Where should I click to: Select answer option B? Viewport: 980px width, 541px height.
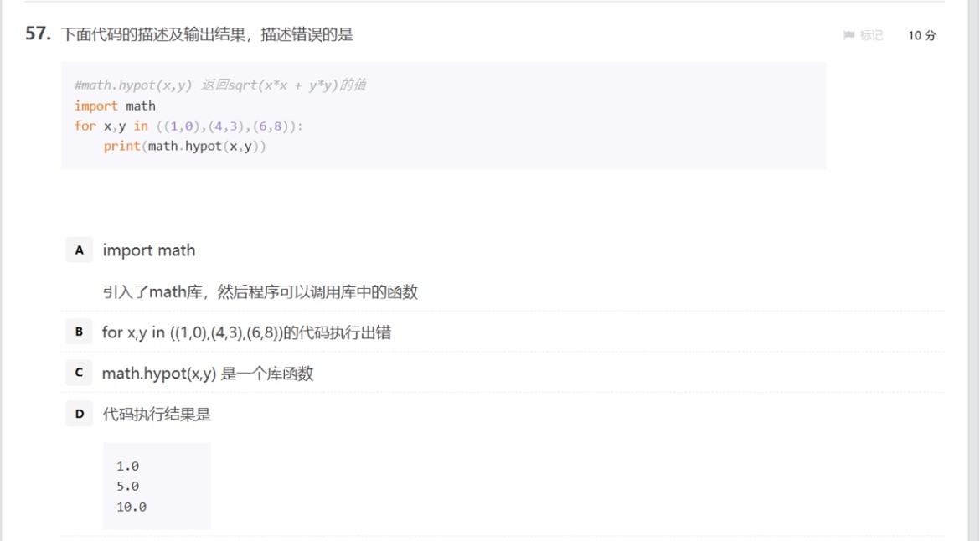(80, 332)
